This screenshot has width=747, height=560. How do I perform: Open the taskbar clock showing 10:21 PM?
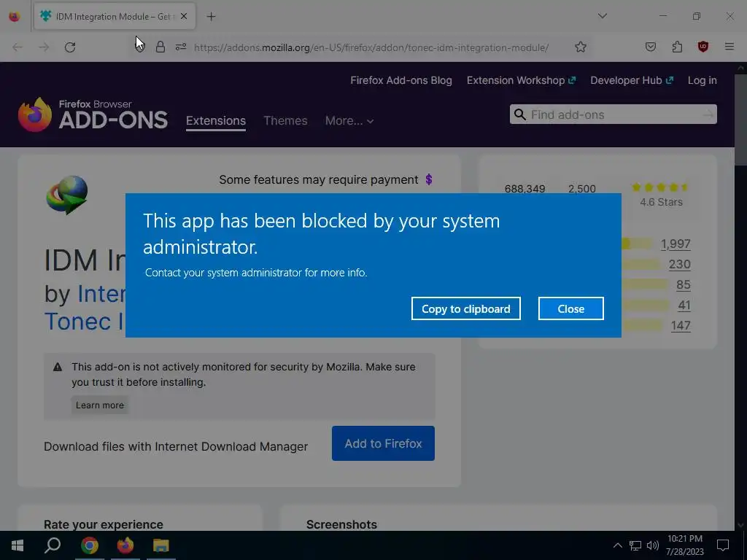click(x=685, y=545)
